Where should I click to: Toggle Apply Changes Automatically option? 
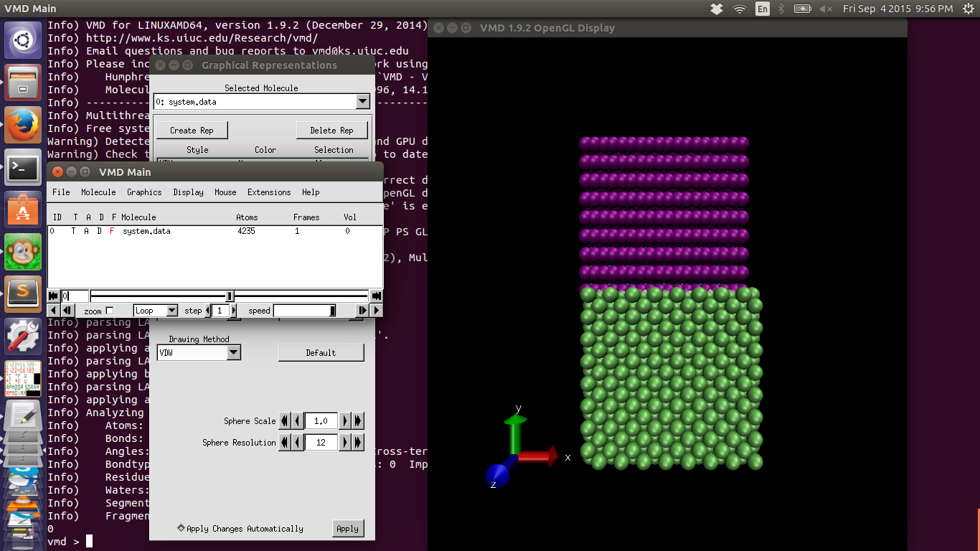181,528
